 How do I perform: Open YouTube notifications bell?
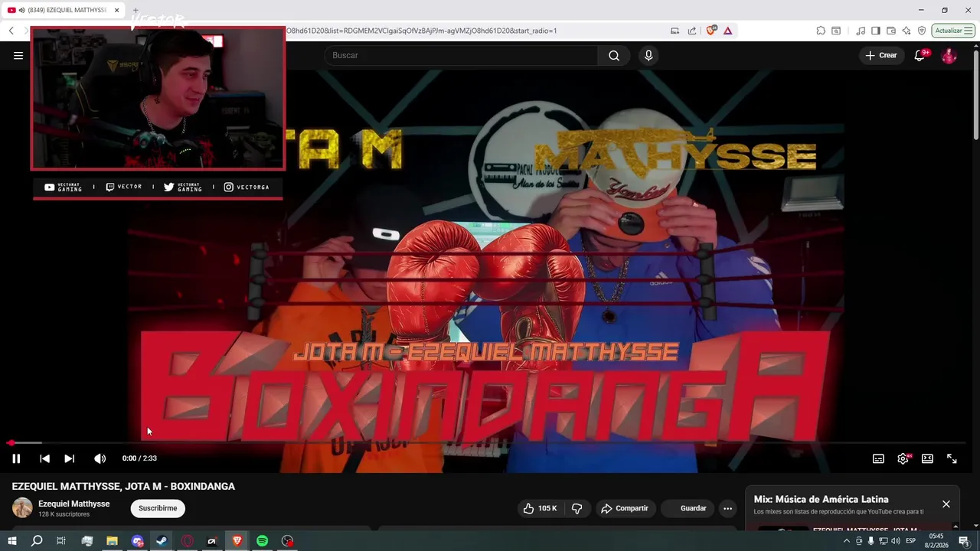pos(920,55)
